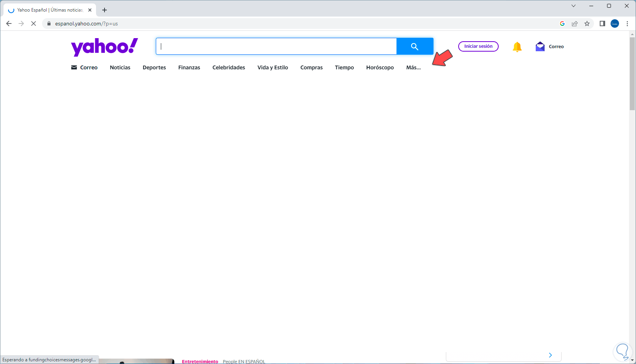
Task: Go to the Tiempo section
Action: [344, 67]
